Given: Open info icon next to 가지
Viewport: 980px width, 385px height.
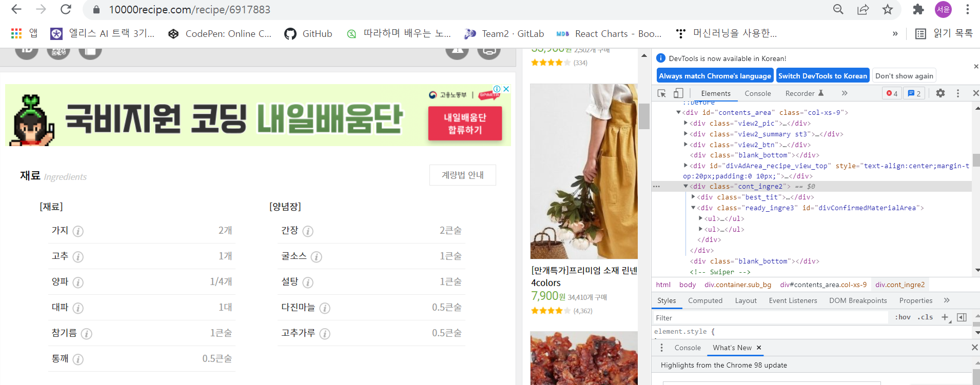Looking at the screenshot, I should [x=78, y=231].
